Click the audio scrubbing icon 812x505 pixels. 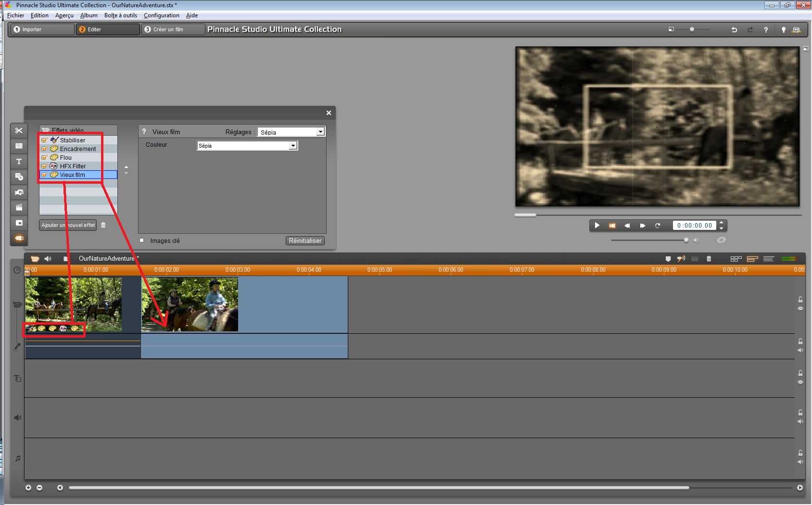681,259
